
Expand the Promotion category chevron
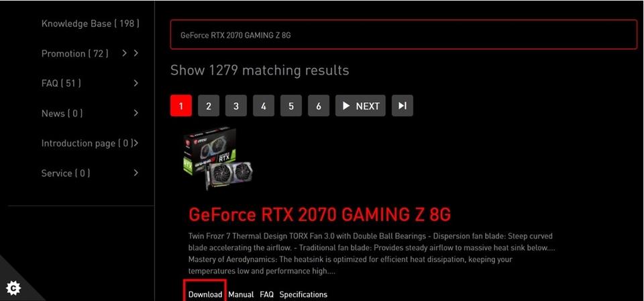136,53
